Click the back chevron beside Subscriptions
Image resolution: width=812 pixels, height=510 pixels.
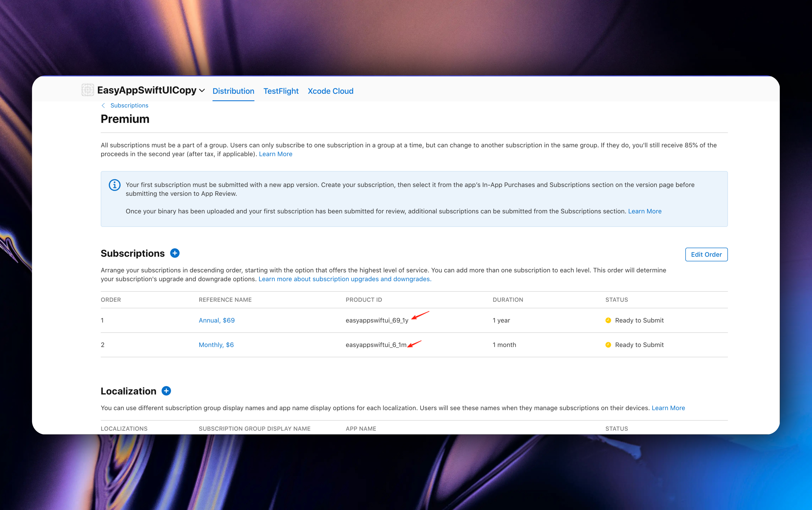103,106
